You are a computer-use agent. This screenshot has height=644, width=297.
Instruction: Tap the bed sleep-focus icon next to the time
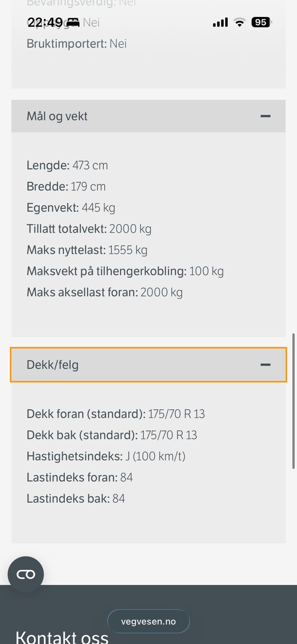73,22
